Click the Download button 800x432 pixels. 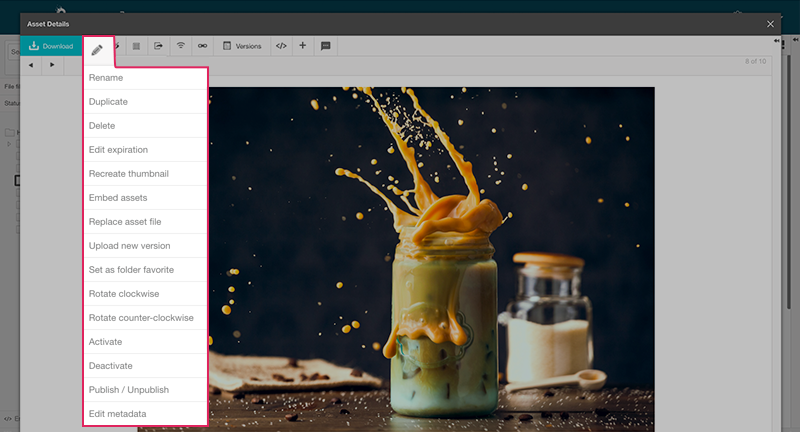(x=51, y=46)
